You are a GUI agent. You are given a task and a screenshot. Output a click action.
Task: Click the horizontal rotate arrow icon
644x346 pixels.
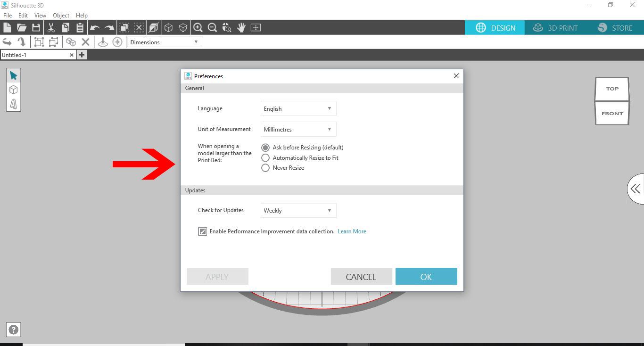[x=7, y=41]
